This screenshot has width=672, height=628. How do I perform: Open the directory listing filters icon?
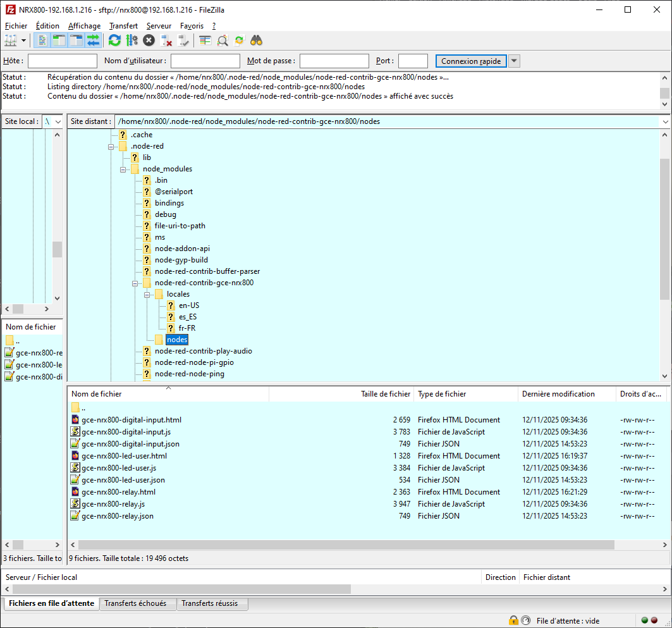205,40
